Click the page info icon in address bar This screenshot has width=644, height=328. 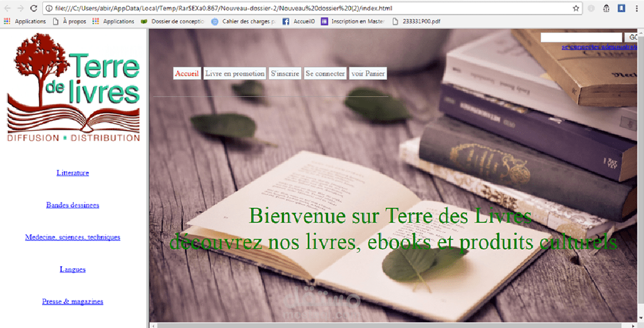pyautogui.click(x=49, y=8)
